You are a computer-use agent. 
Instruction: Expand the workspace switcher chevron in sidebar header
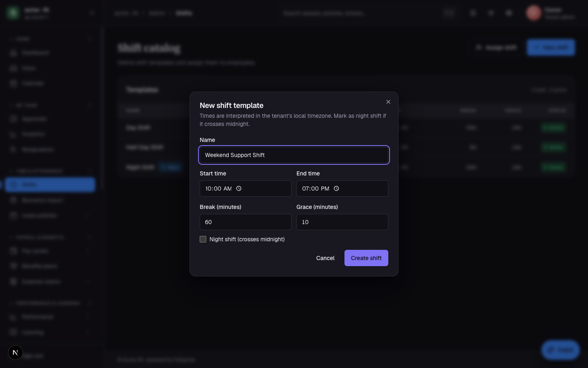tap(92, 13)
